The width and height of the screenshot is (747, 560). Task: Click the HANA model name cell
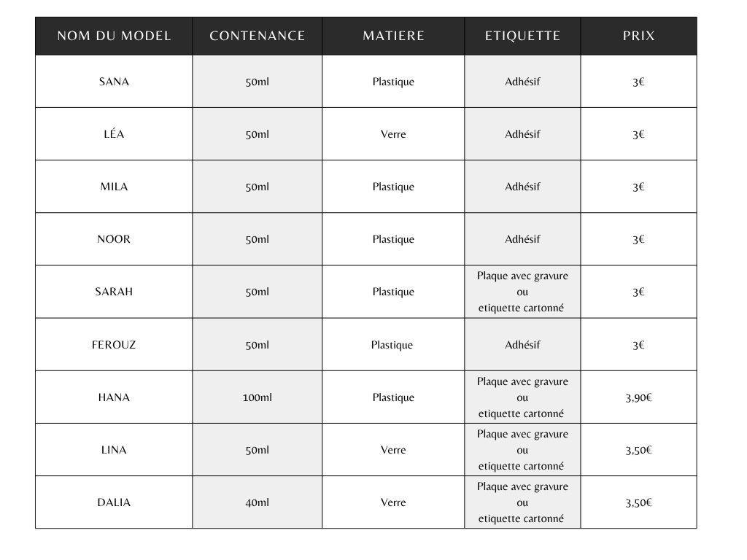coord(114,397)
